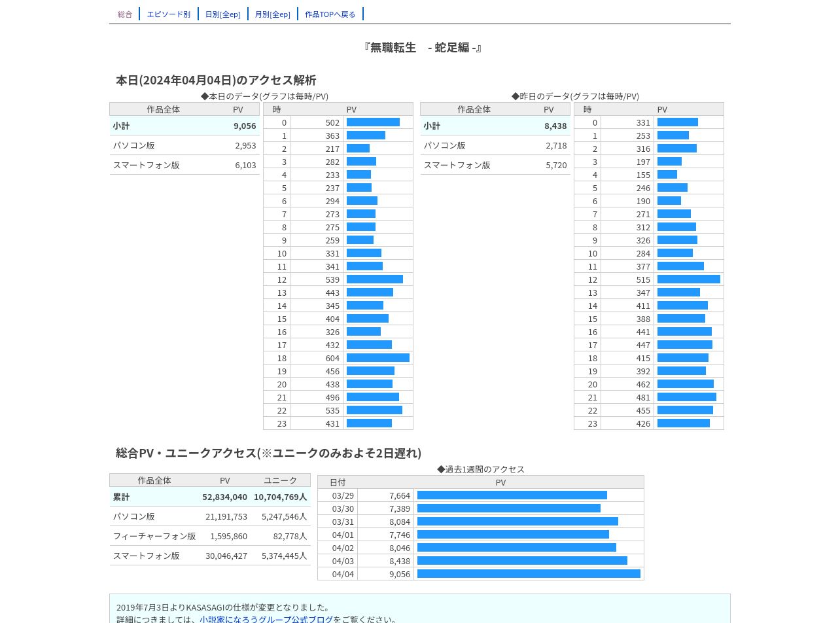Viewport: 840px width, 623px height.
Task: Click yesterday's hour 4 PV value 155
Action: (643, 175)
